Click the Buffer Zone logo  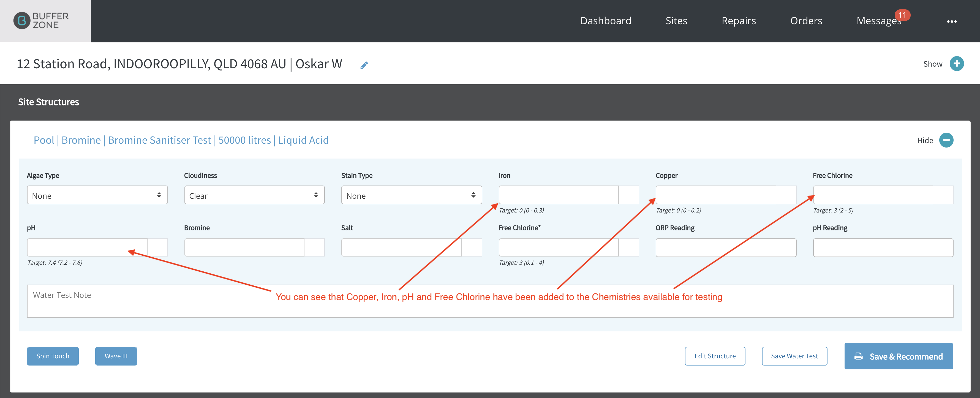coord(41,21)
